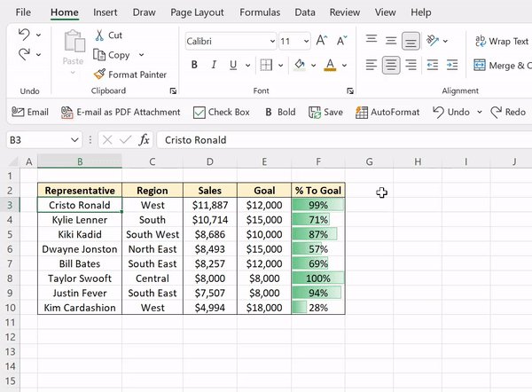This screenshot has width=532, height=392.
Task: Open the Review tab
Action: coord(345,12)
